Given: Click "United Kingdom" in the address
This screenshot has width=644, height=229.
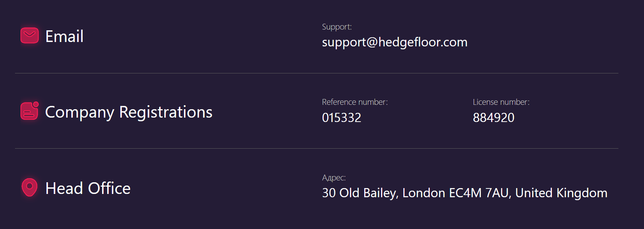Looking at the screenshot, I should [x=561, y=193].
